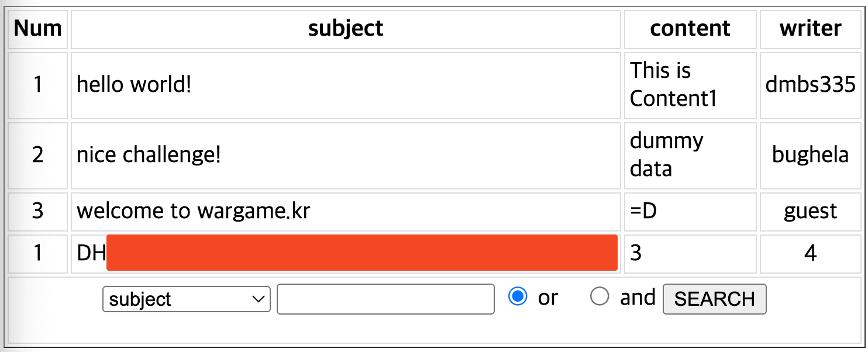Click the "Num" column header
The image size is (868, 352).
point(38,29)
